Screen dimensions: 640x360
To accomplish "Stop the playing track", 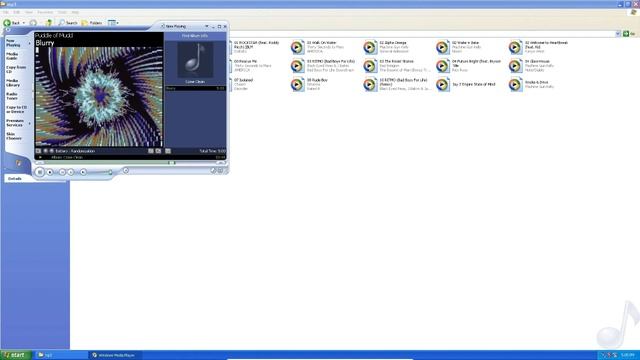I will 50,172.
